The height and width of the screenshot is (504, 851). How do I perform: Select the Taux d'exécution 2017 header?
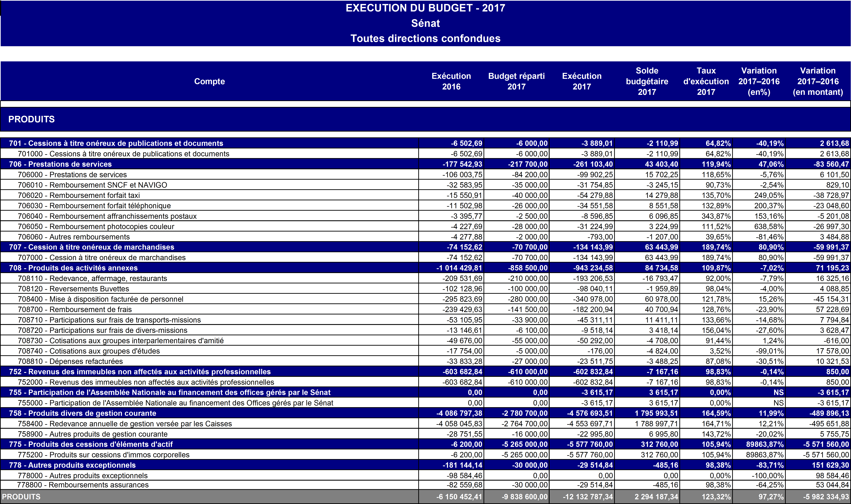coord(706,81)
